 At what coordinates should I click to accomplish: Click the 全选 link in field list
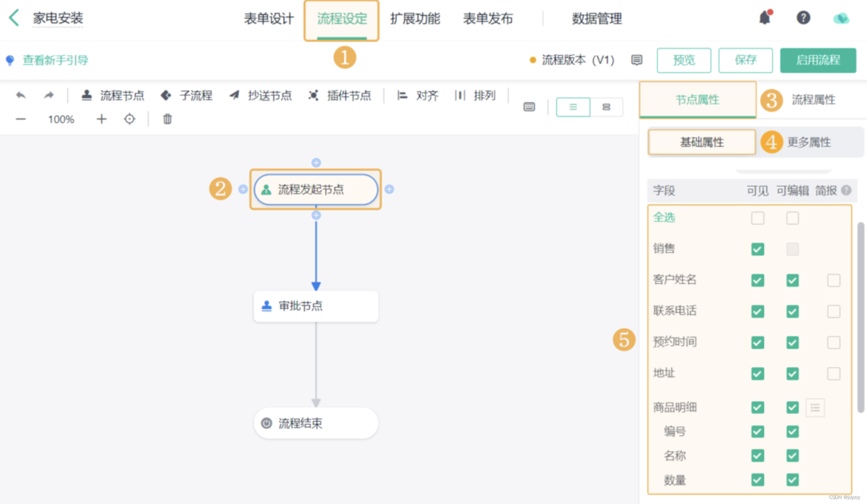664,217
